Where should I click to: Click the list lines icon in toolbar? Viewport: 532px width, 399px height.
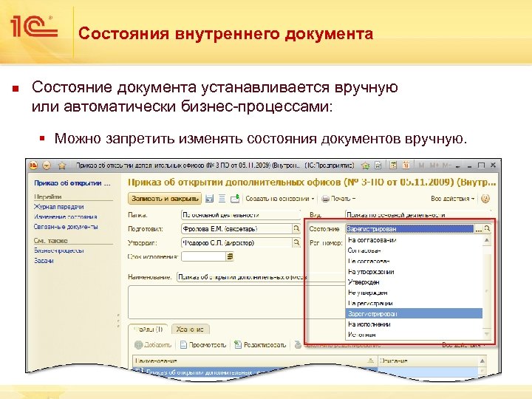coord(222,199)
